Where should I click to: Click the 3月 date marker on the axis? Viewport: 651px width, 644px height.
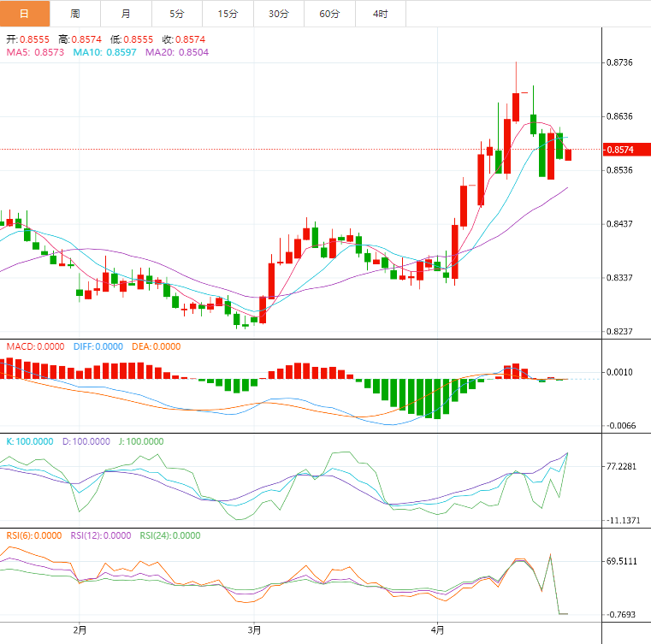(254, 630)
